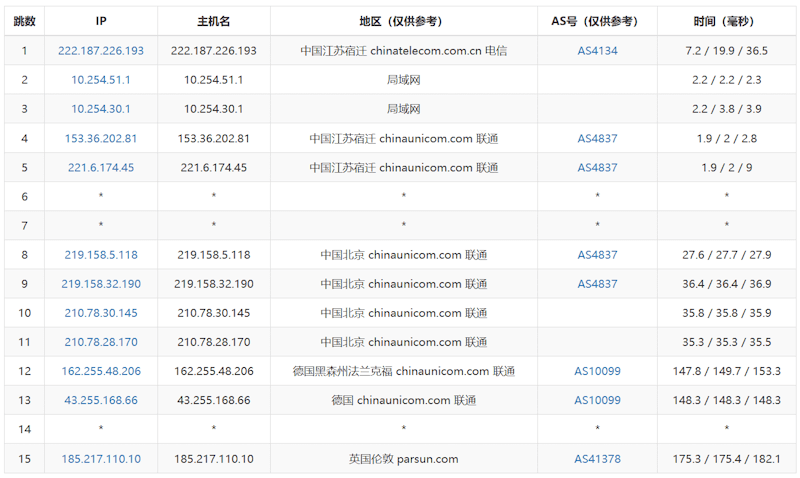
Task: Click hop number 15 cell
Action: [24, 459]
